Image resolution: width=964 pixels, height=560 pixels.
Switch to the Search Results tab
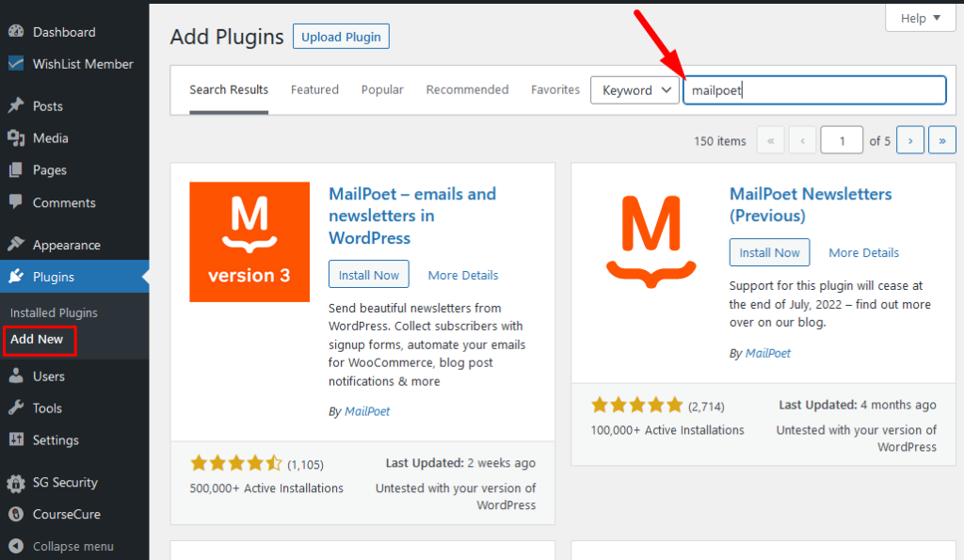(229, 89)
